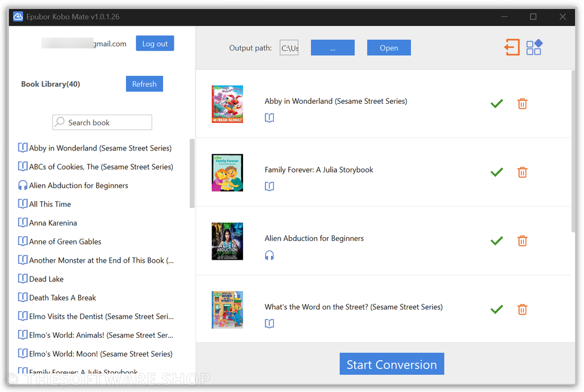
Task: Select 'Dead Lake' in library
Action: click(x=46, y=279)
